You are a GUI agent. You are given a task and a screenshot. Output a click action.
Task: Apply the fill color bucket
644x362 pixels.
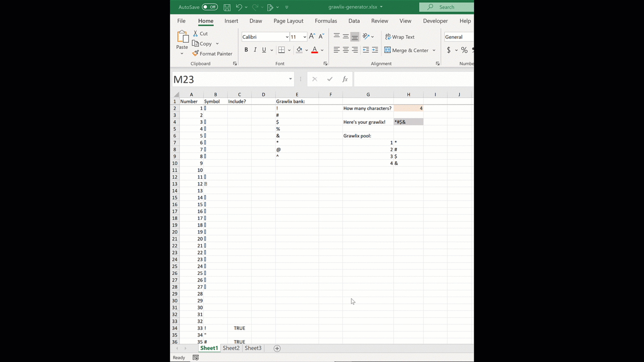coord(299,50)
